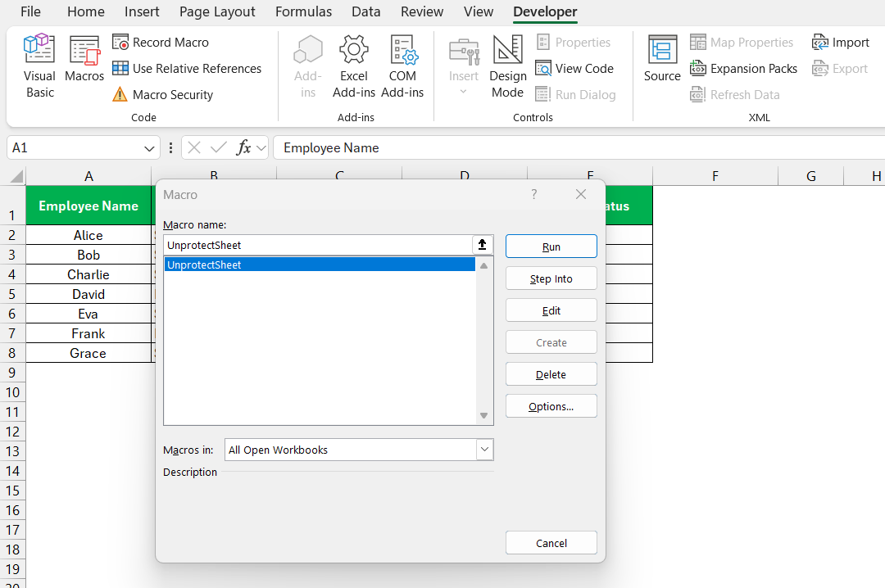Click the Insert Function fx icon
This screenshot has height=588, width=885.
[243, 148]
